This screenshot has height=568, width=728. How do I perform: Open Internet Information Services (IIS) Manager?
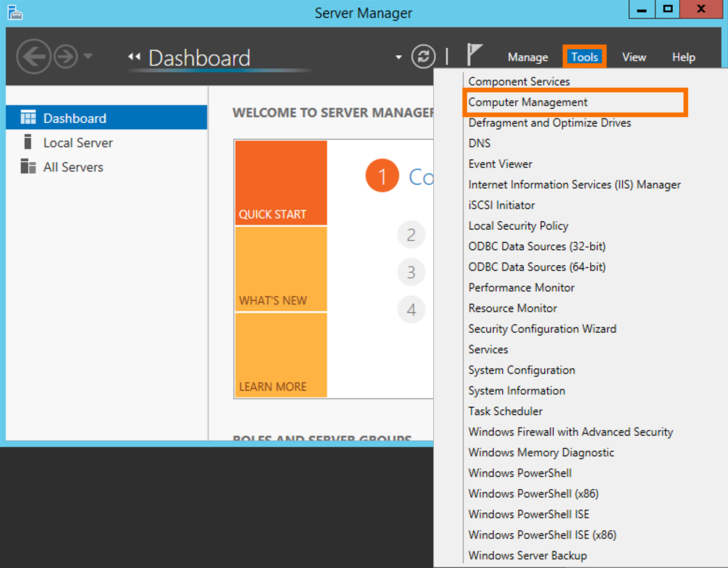click(x=574, y=185)
